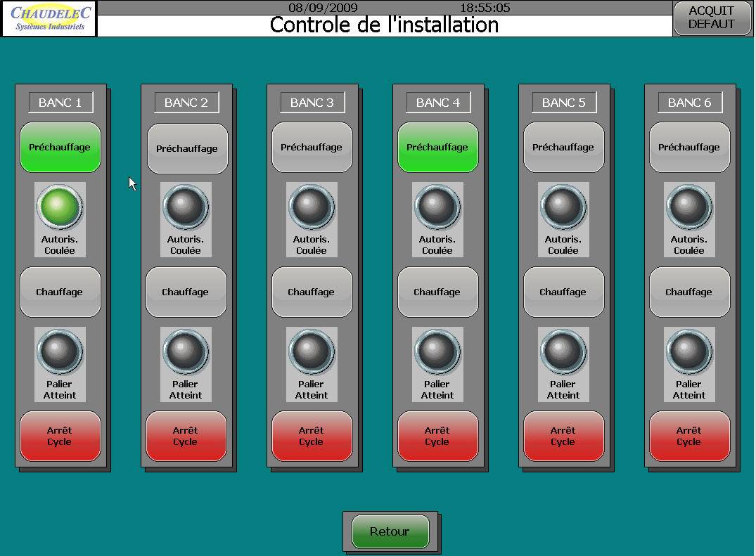Click the Palier Atteint lamp on Banc 5
This screenshot has width=756, height=556.
click(x=563, y=351)
